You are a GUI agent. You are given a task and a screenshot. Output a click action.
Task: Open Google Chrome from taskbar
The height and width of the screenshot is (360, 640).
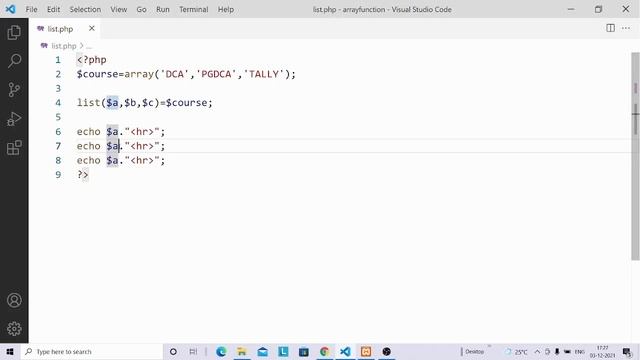324,351
